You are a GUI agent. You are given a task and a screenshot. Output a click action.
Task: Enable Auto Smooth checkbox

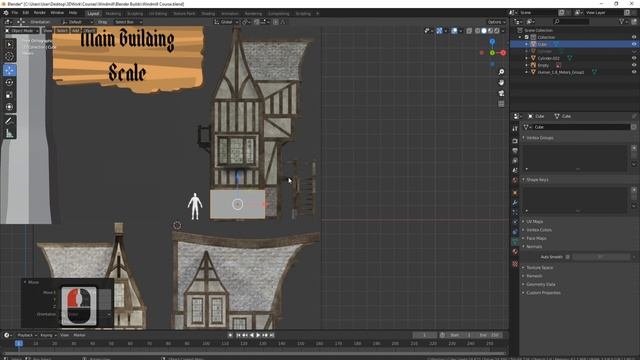[x=568, y=257]
